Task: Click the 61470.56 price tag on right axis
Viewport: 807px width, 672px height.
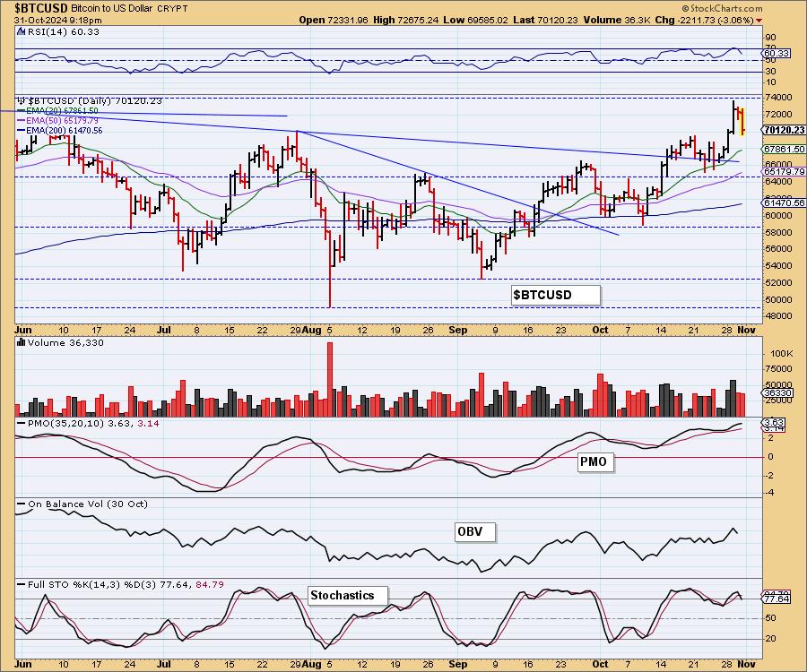Action: [785, 203]
